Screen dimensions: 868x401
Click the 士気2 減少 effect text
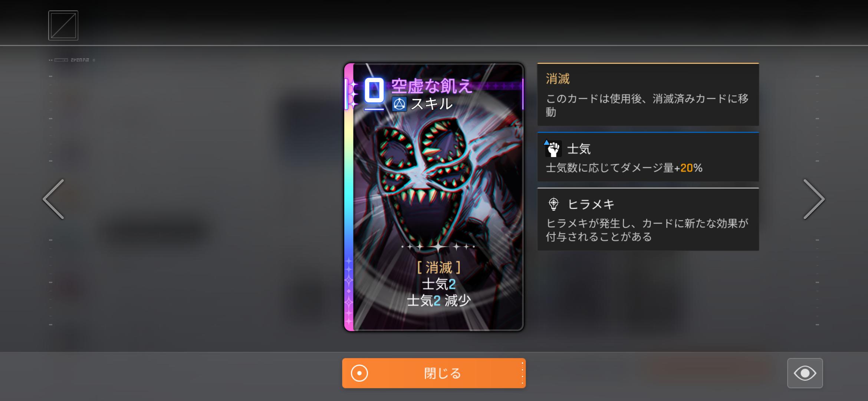click(439, 300)
